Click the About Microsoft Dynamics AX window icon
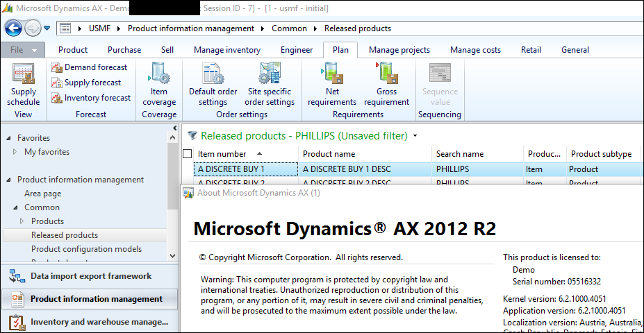This screenshot has height=333, width=644. tap(188, 193)
